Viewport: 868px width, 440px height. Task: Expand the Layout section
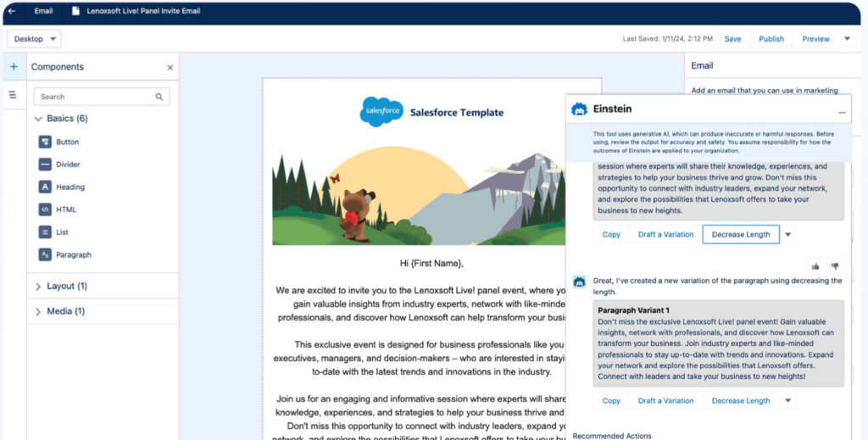(38, 287)
